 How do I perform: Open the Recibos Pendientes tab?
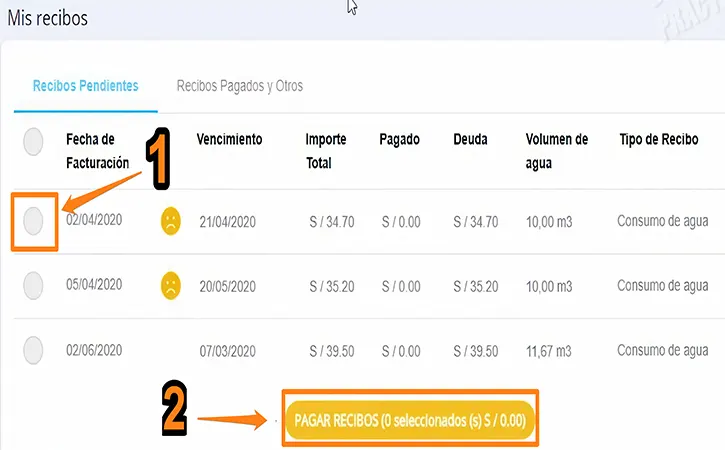[86, 86]
